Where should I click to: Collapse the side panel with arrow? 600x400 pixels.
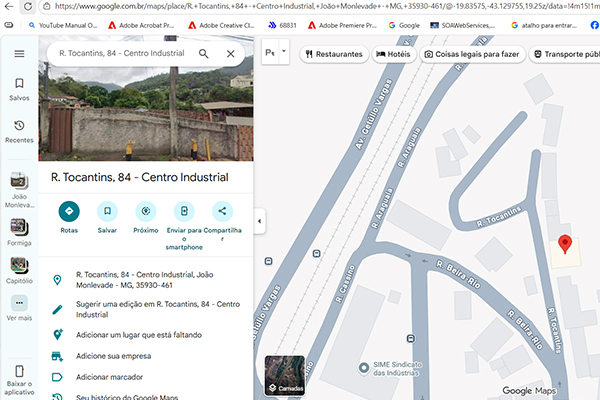click(259, 220)
